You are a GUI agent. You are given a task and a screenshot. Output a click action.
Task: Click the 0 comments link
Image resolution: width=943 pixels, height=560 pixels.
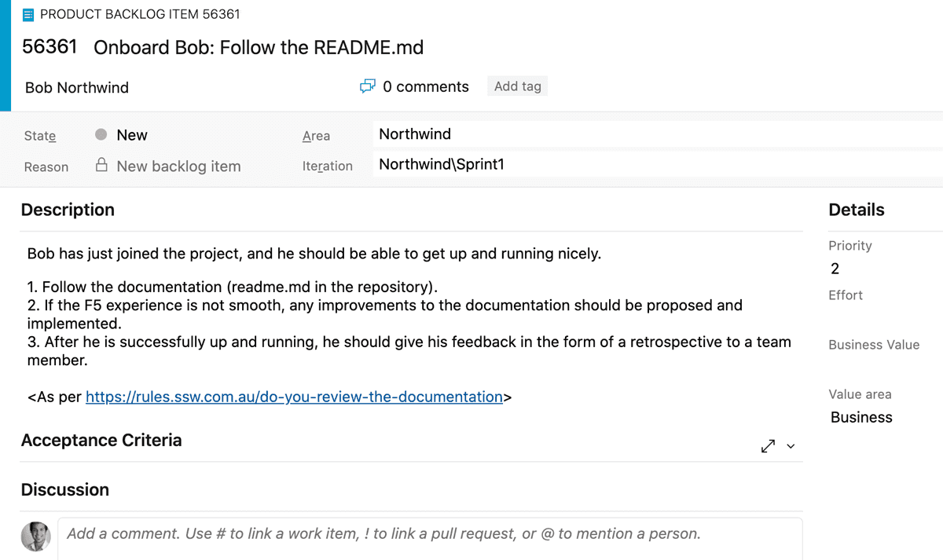coord(425,87)
